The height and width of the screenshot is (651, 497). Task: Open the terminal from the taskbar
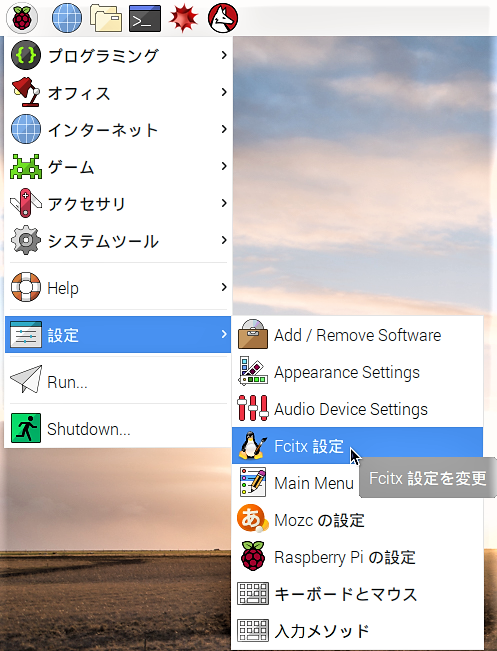coord(145,18)
